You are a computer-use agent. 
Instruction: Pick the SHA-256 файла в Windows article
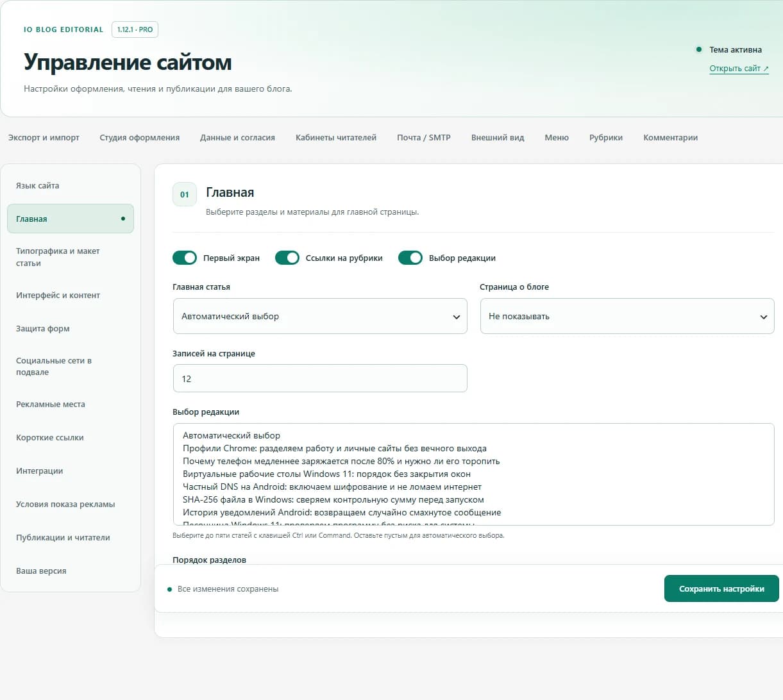[x=473, y=499]
